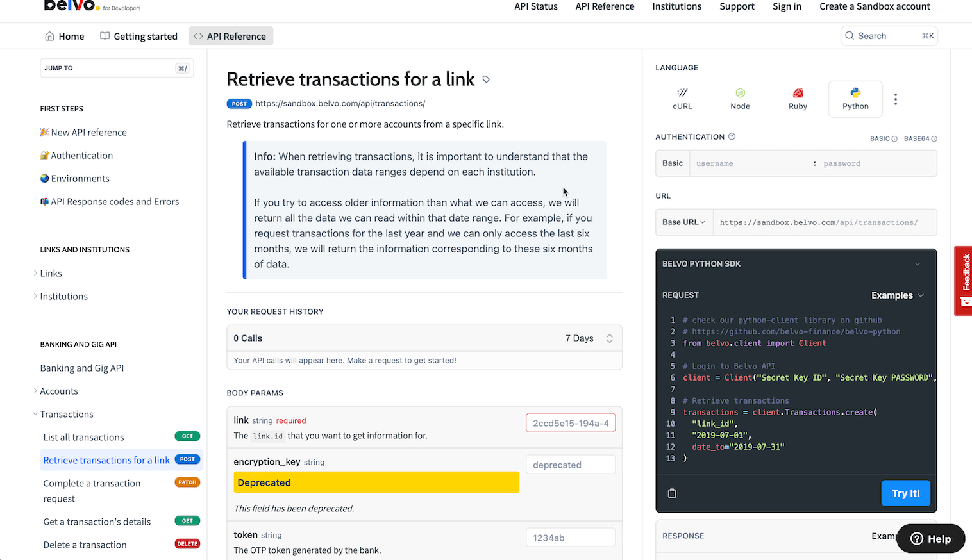The image size is (972, 560).
Task: Copy the request code via clipboard icon
Action: 672,493
